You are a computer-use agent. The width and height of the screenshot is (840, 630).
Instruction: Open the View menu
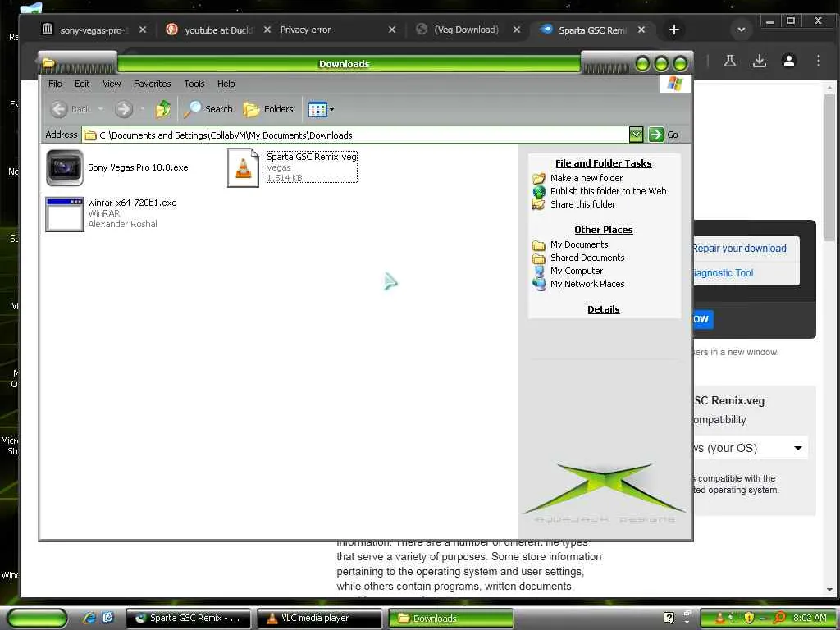pos(112,84)
